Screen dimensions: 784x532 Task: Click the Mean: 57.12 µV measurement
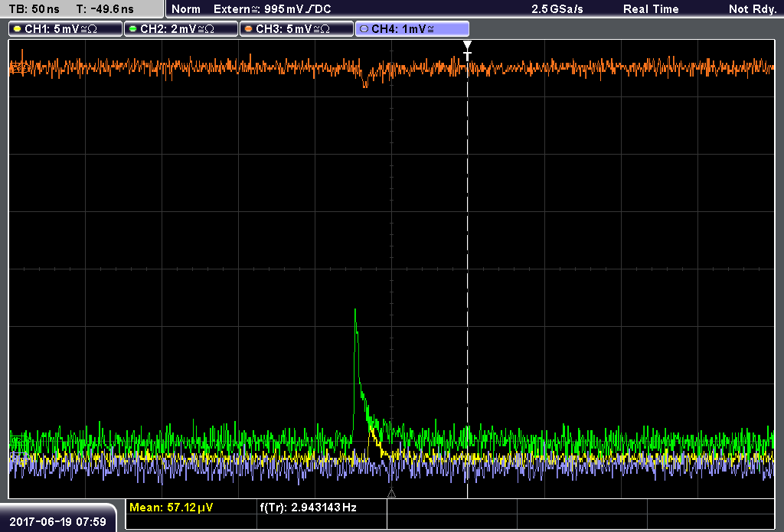[171, 508]
